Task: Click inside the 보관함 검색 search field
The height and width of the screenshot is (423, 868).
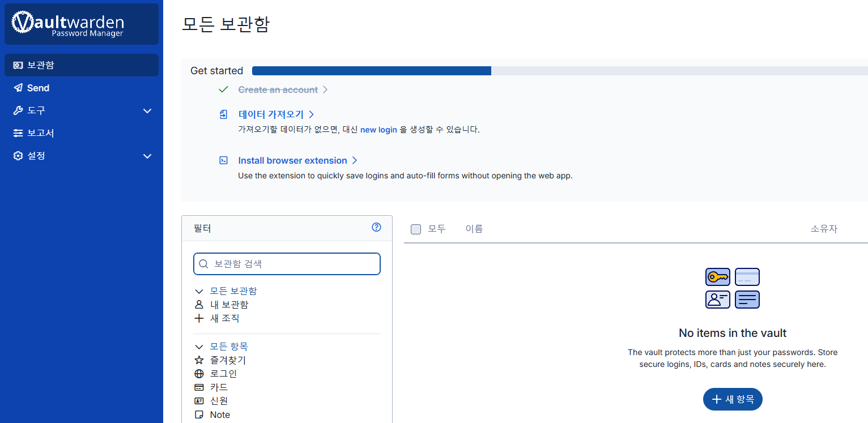Action: point(286,263)
